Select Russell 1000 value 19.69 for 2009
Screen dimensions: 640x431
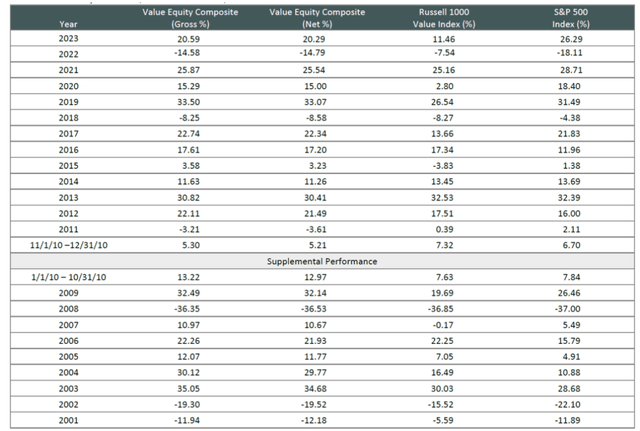pos(442,293)
